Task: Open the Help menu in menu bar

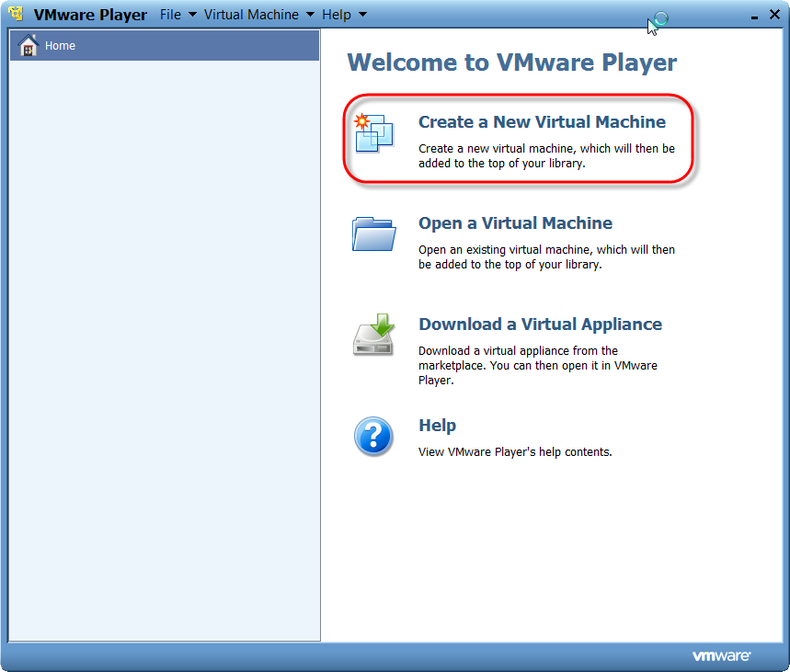Action: [x=337, y=15]
